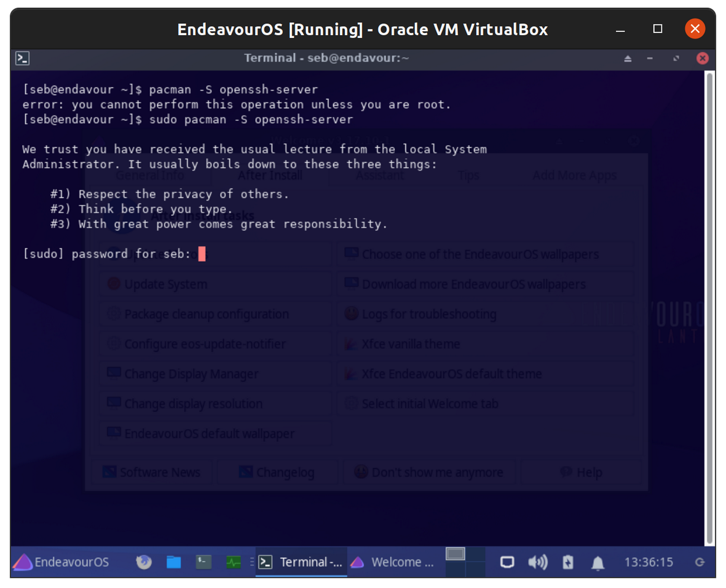Show notifications via the bell icon
This screenshot has height=588, width=726.
[x=598, y=562]
